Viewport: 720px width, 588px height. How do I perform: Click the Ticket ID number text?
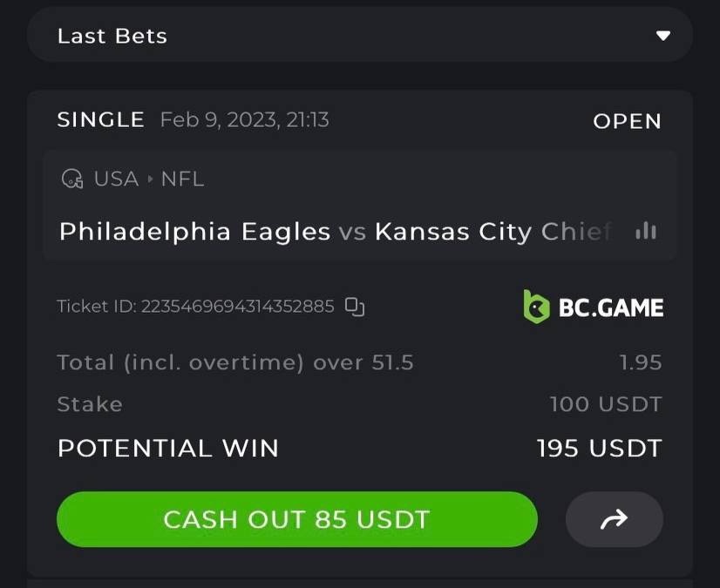(237, 307)
